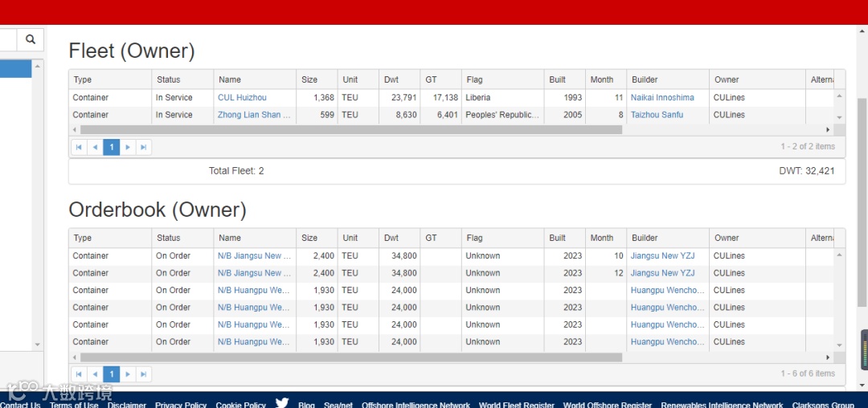This screenshot has width=868, height=408.
Task: Open Privacy Policy footer link
Action: tap(181, 405)
